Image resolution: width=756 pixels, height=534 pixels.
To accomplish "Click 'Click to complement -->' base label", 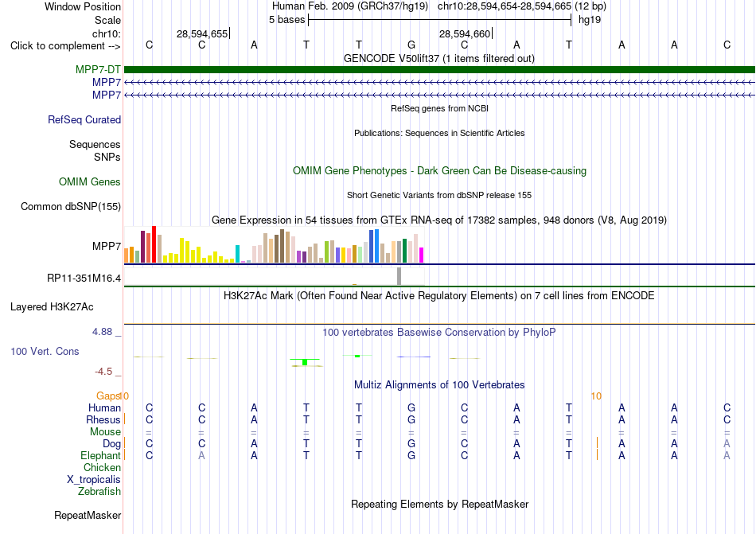I will click(x=65, y=46).
